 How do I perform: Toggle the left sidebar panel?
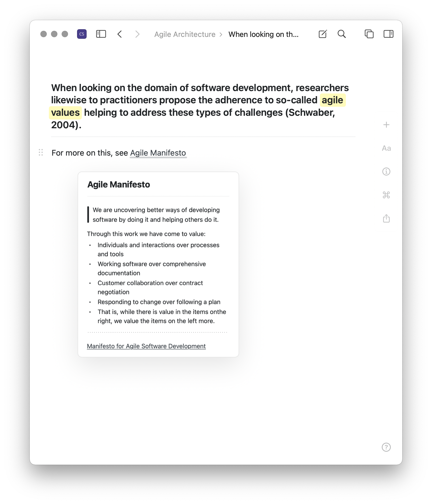[x=101, y=34]
